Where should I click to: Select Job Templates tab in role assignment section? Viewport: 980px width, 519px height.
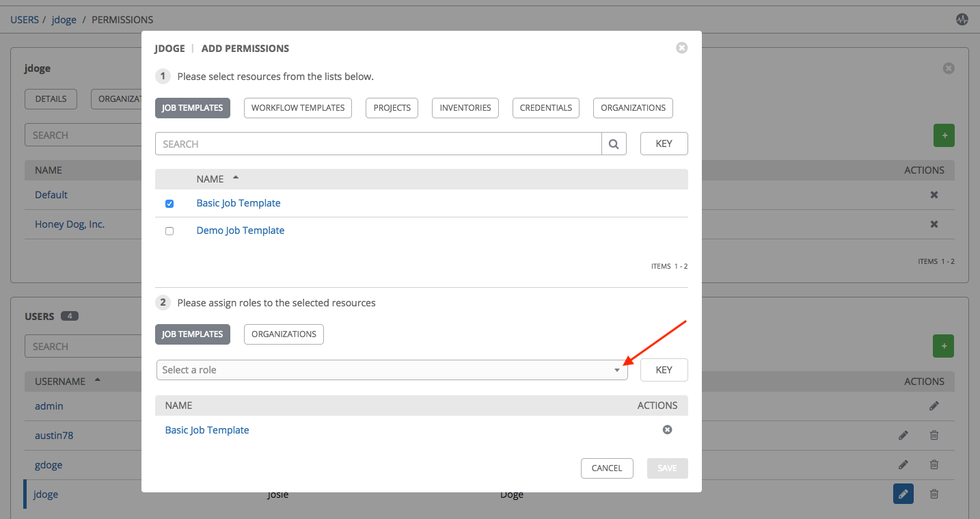[193, 334]
